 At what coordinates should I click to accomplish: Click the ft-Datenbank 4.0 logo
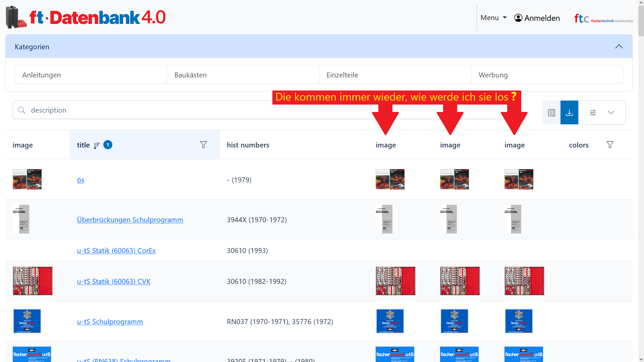(86, 17)
